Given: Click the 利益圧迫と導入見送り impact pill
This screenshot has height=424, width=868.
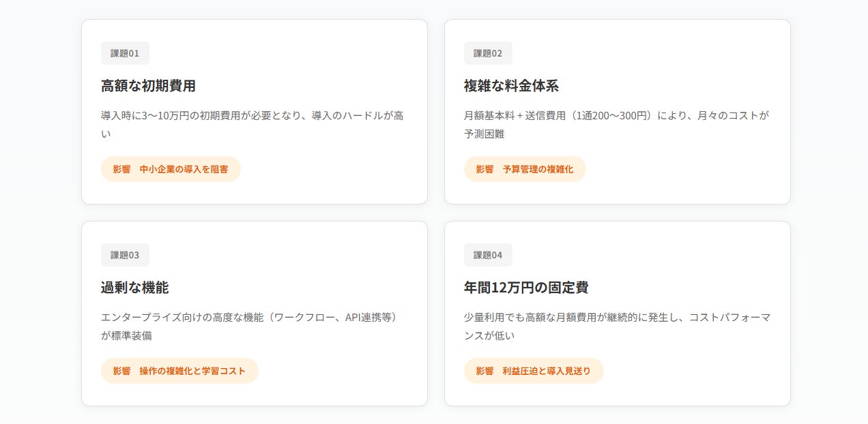Looking at the screenshot, I should click(534, 371).
